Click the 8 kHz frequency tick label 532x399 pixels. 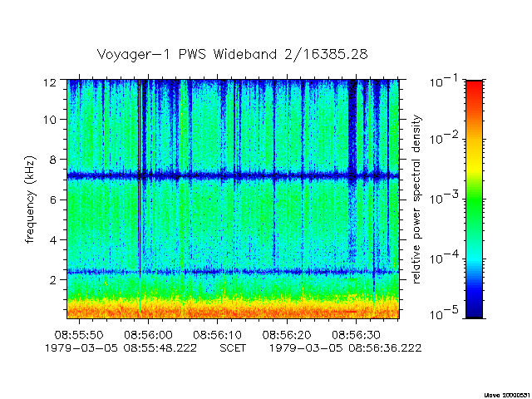click(x=53, y=160)
